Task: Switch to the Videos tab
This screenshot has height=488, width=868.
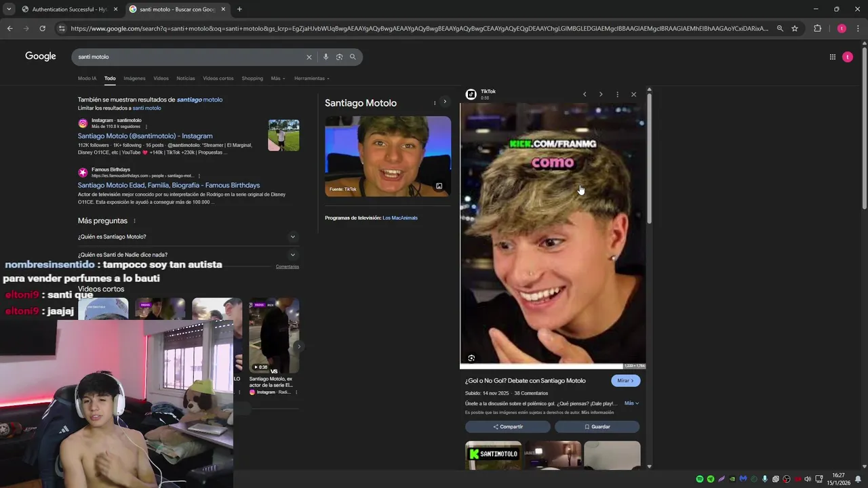Action: point(161,79)
